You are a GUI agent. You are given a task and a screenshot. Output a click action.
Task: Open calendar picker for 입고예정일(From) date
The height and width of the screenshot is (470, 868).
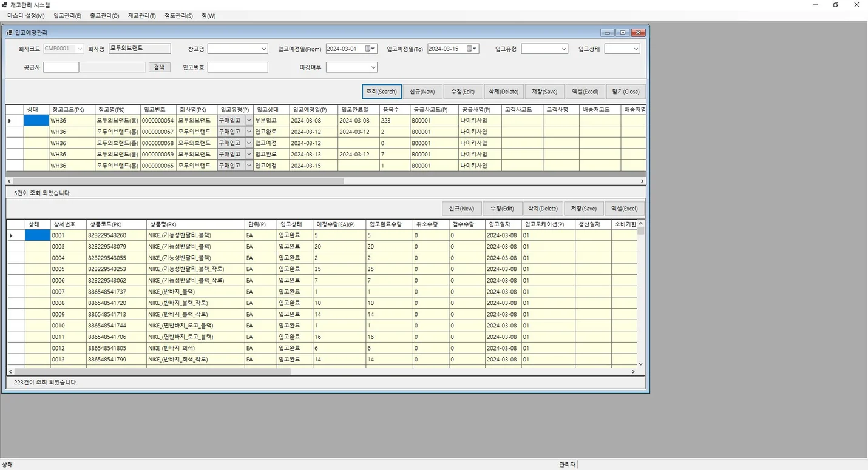click(370, 49)
